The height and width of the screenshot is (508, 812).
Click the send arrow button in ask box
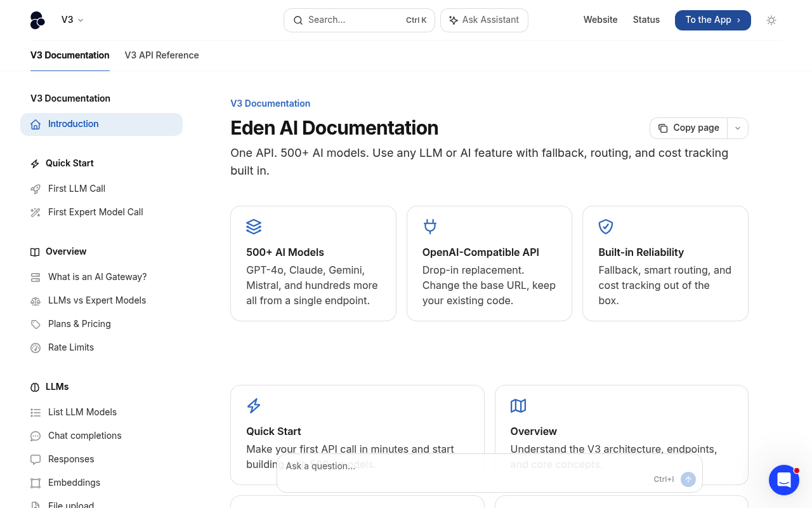(688, 479)
